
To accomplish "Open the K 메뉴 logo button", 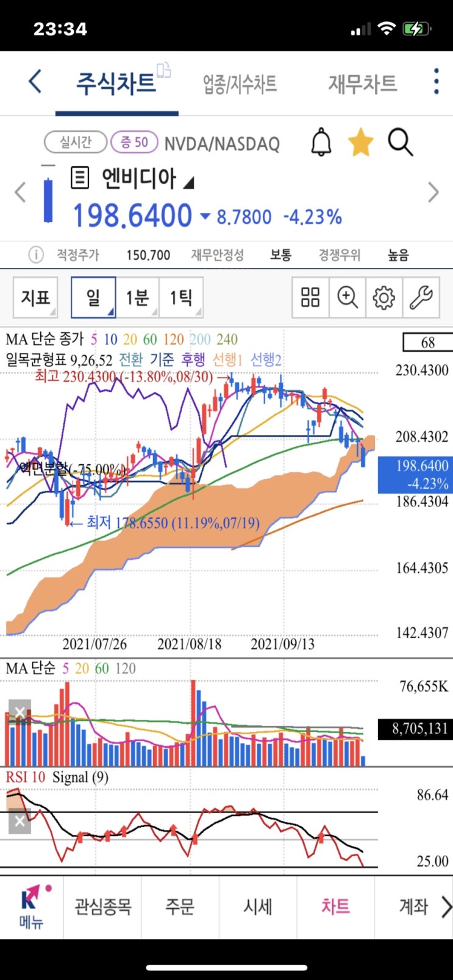I will (x=32, y=907).
